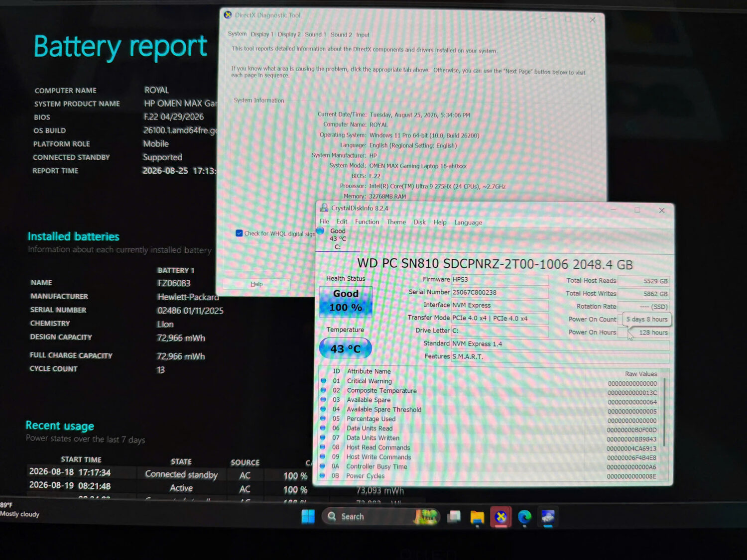Click the status dot for Percentage Used
Image resolution: width=747 pixels, height=560 pixels.
(323, 419)
